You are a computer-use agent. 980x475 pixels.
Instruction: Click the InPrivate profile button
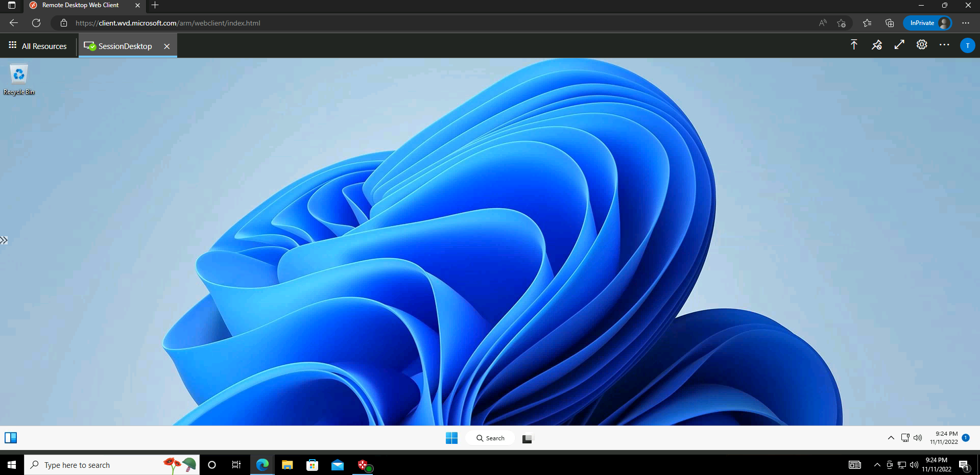click(x=928, y=23)
